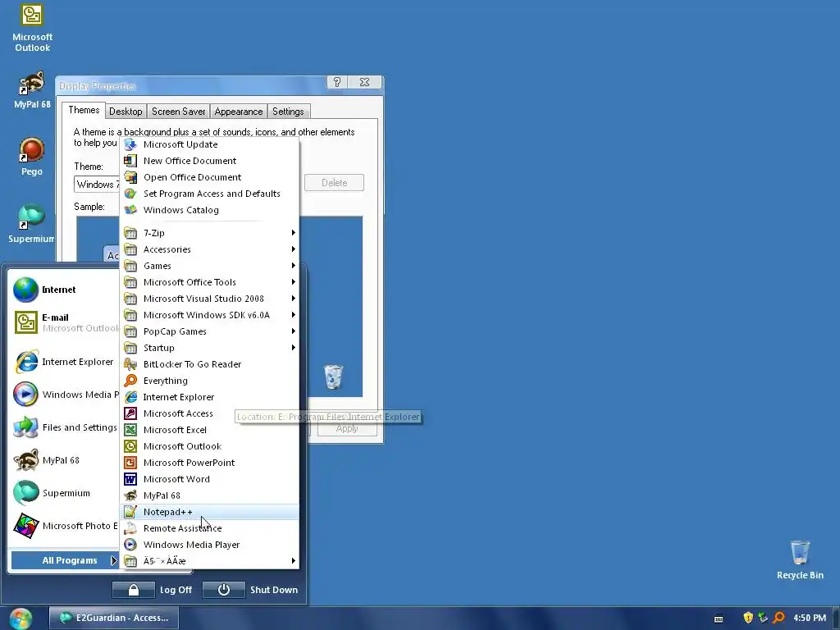
Task: Switch to Settings tab in Display Properties
Action: click(288, 112)
